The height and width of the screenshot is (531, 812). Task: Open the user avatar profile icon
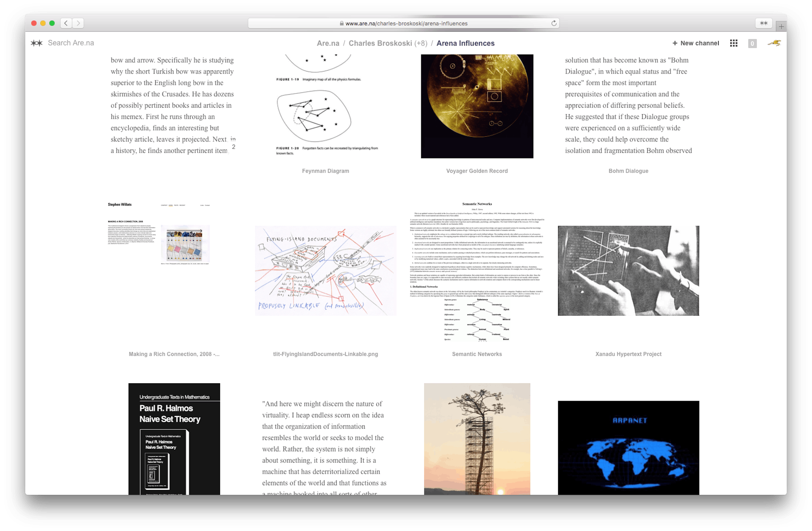(774, 43)
